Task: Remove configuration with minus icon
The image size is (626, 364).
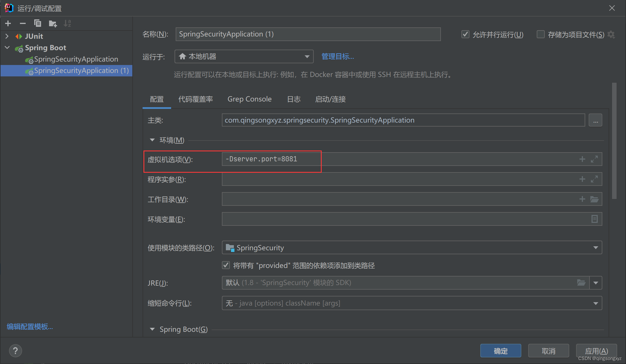Action: [23, 23]
